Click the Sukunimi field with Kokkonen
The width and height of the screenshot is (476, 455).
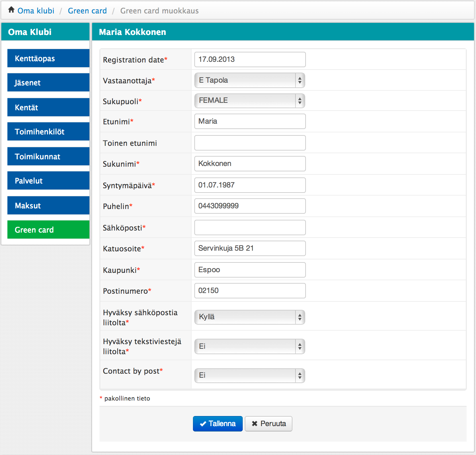tap(250, 164)
